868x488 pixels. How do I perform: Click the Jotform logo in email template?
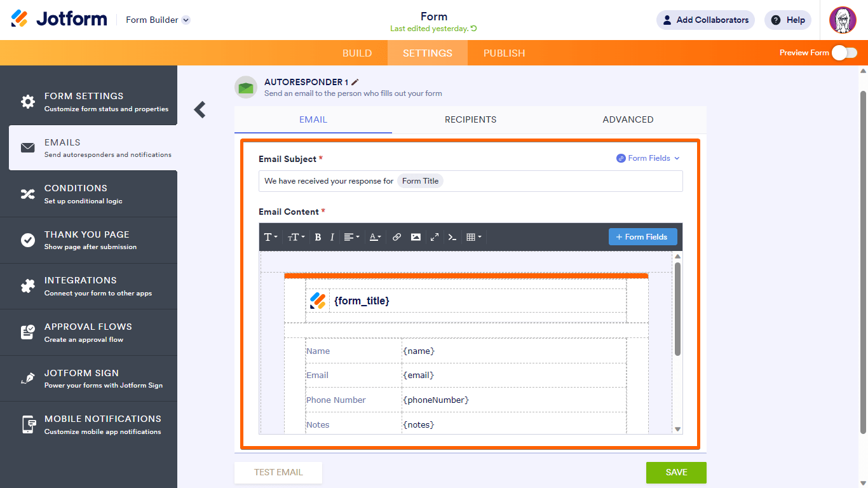coord(318,301)
